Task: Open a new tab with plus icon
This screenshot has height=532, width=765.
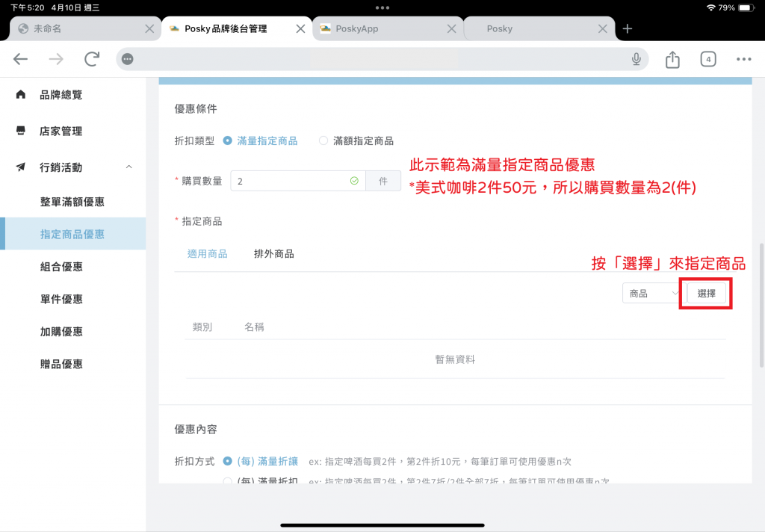Action: pyautogui.click(x=628, y=29)
